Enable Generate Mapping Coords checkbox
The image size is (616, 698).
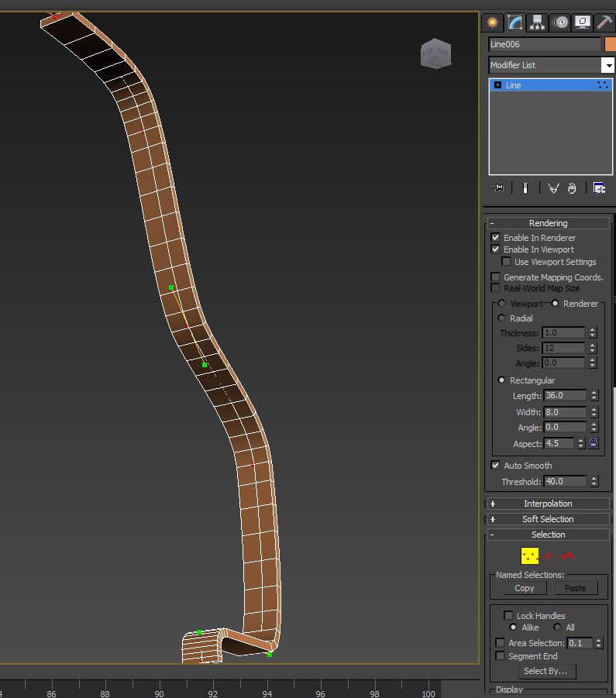tap(496, 277)
